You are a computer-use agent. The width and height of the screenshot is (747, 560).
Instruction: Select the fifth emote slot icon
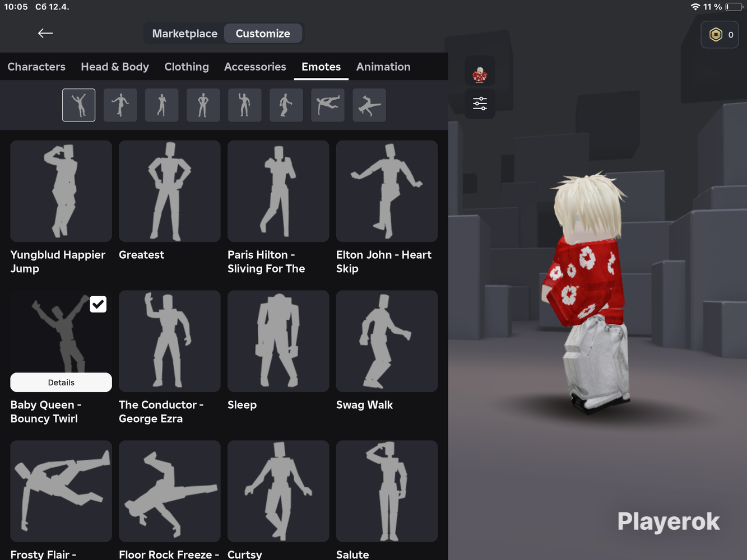point(244,105)
